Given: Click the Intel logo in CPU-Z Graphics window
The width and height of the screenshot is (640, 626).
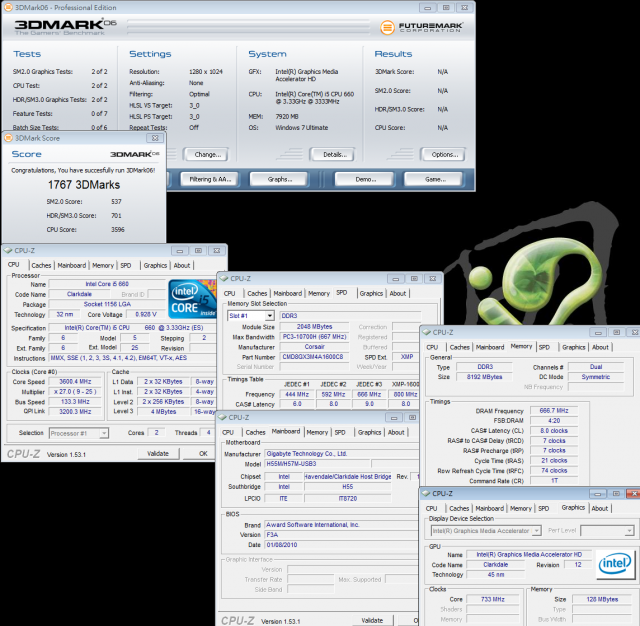Looking at the screenshot, I should click(x=615, y=564).
